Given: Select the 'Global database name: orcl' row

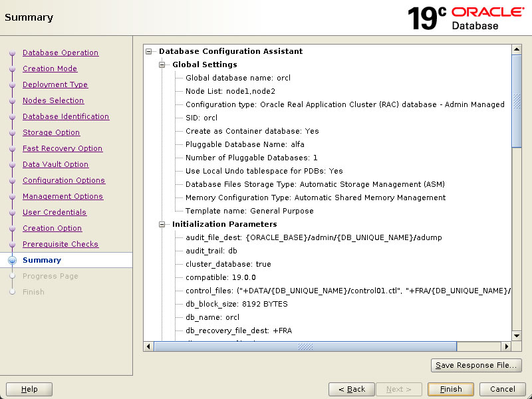Looking at the screenshot, I should [238, 78].
